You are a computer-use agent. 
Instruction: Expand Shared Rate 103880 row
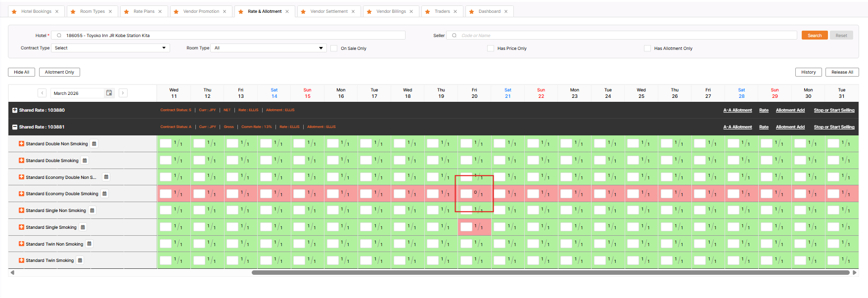point(15,110)
